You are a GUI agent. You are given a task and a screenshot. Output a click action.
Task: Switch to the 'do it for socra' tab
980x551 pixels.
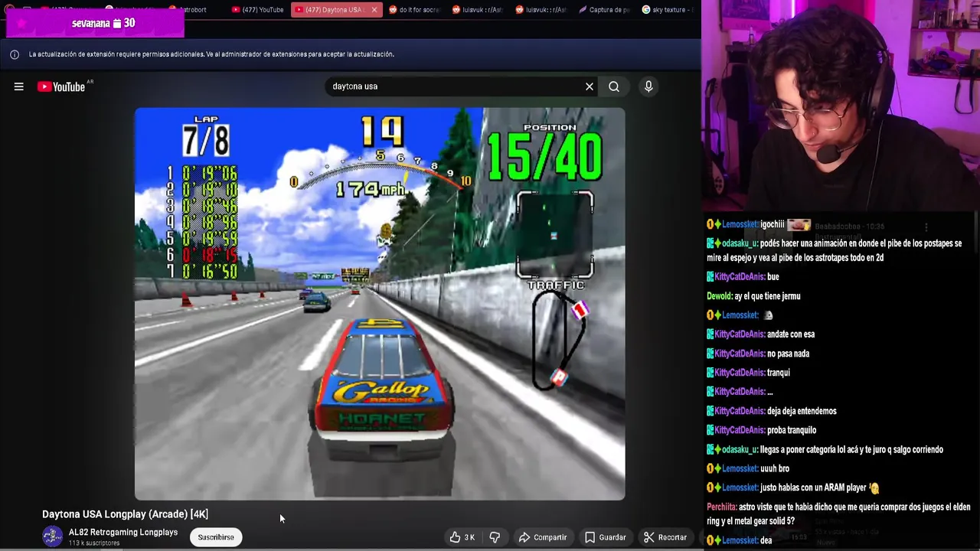point(413,10)
